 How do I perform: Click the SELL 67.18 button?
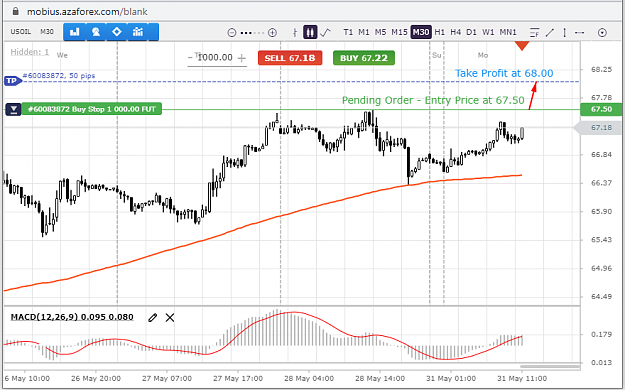[x=290, y=58]
